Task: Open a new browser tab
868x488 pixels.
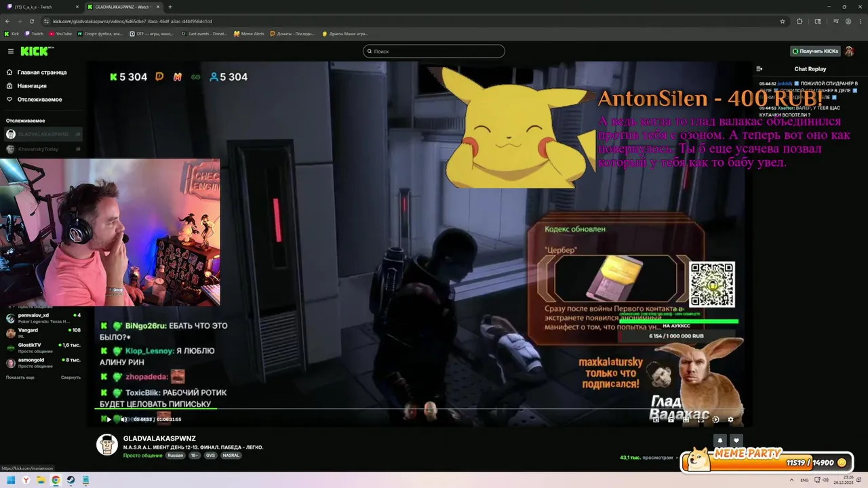Action: (x=170, y=7)
